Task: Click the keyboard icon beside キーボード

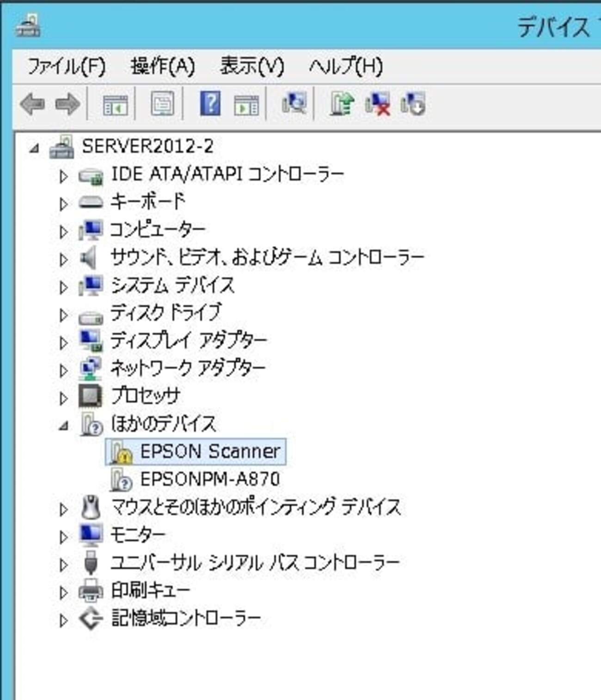Action: (x=91, y=202)
